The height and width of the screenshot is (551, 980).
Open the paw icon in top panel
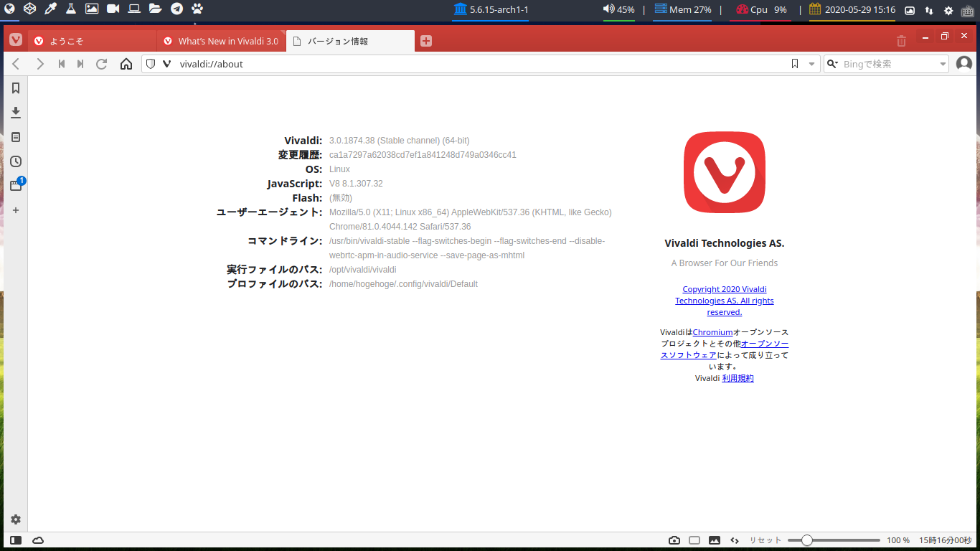point(197,9)
